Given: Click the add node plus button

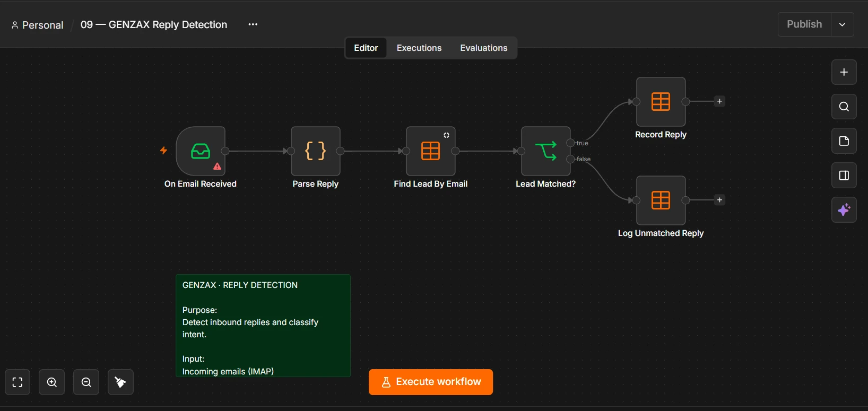Looking at the screenshot, I should tap(844, 72).
